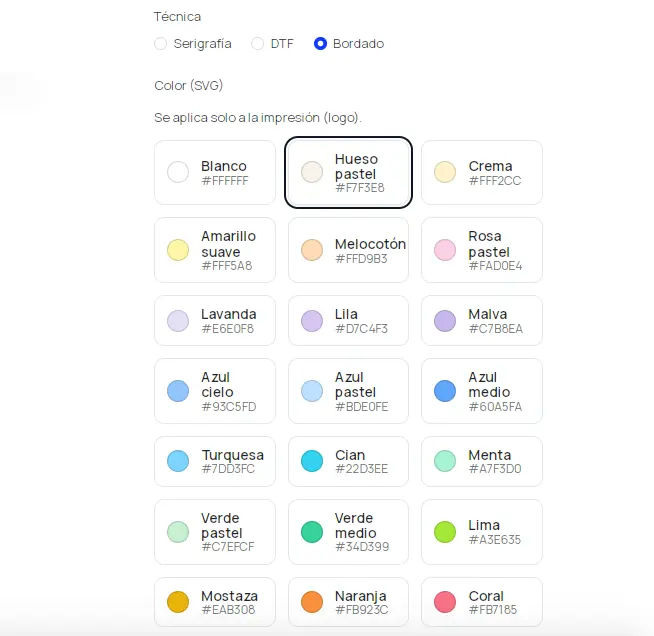Viewport: 654px width, 636px height.
Task: Choose the Lavanda color option
Action: coord(214,321)
